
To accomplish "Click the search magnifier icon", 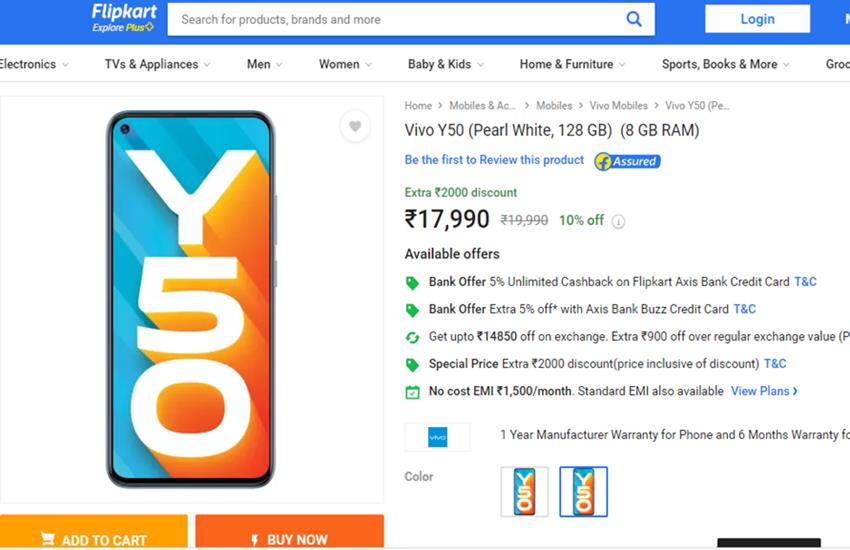I will pos(634,19).
